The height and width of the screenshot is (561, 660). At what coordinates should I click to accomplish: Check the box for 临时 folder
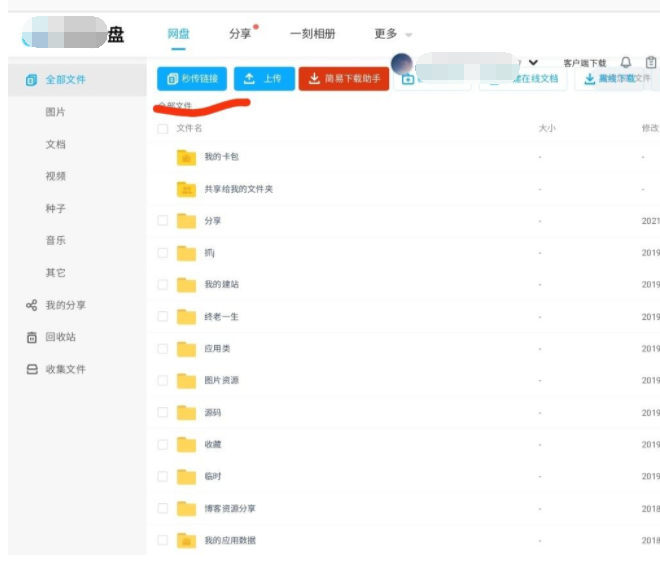pos(162,476)
